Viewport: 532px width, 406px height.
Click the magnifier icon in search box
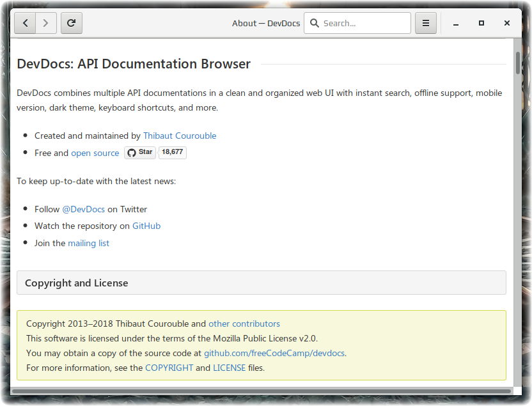coord(315,23)
